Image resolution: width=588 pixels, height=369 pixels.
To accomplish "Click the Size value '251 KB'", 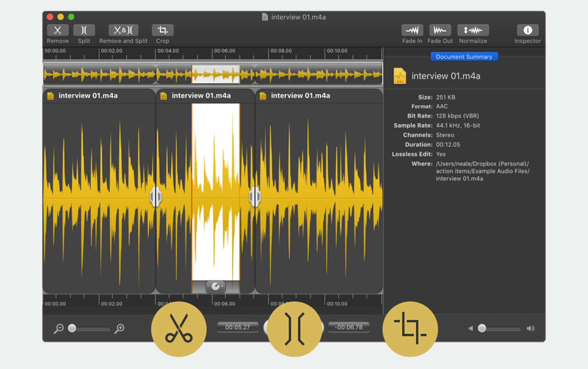I will 446,97.
